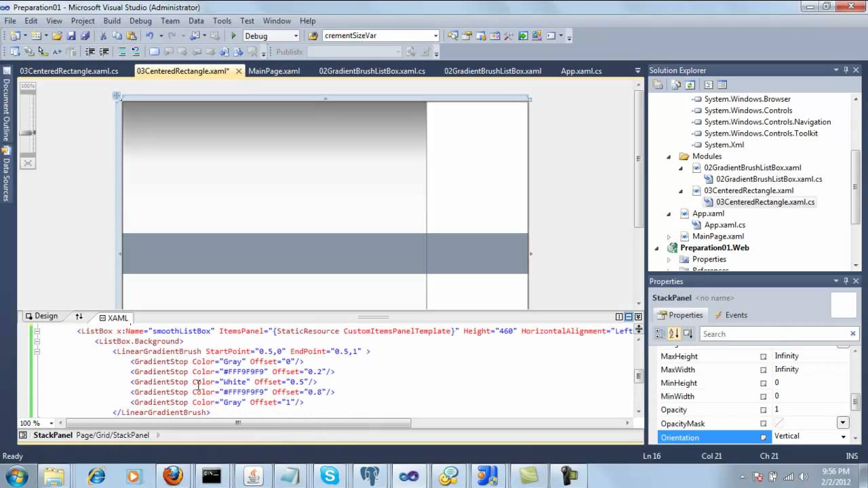
Task: Click the XAML editor horizontal scrollbar
Action: tap(239, 423)
